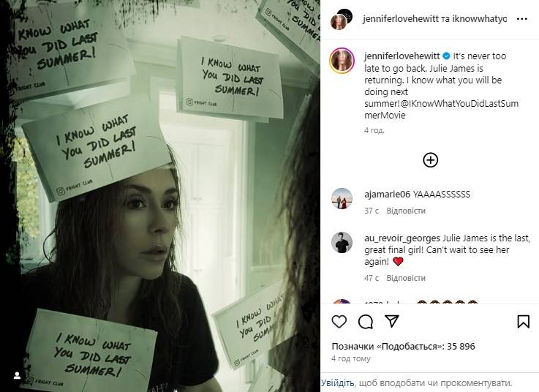
Task: Save post with bookmark icon
Action: pyautogui.click(x=523, y=322)
